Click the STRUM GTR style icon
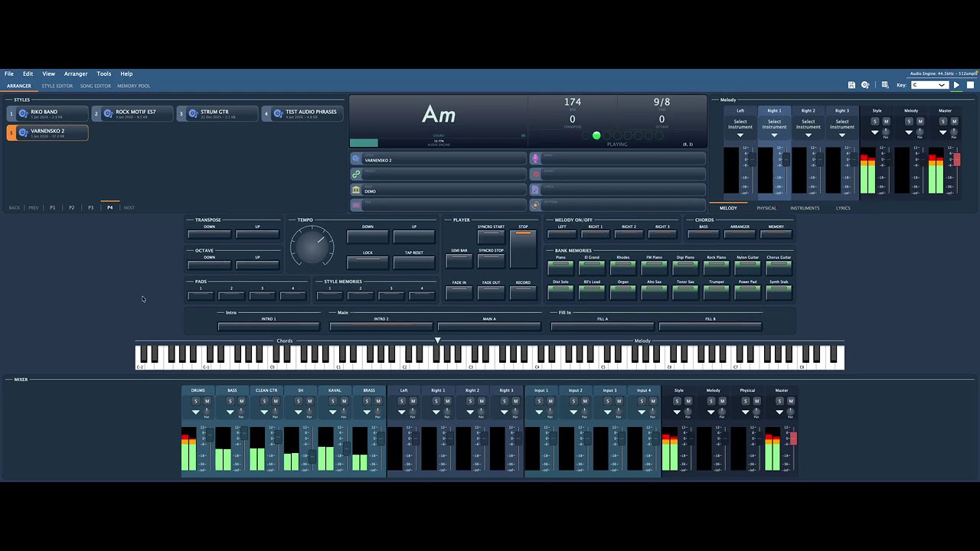This screenshot has height=551, width=980. (193, 113)
